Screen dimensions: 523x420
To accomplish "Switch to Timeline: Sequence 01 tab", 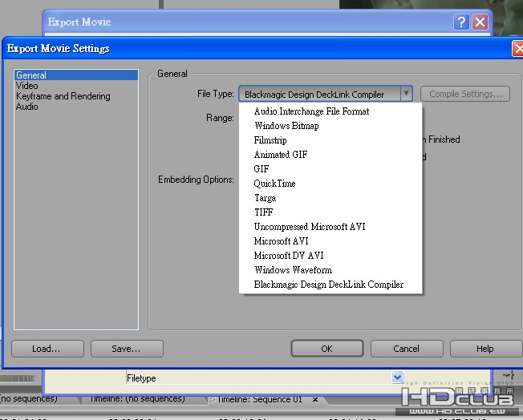I will tap(260, 399).
